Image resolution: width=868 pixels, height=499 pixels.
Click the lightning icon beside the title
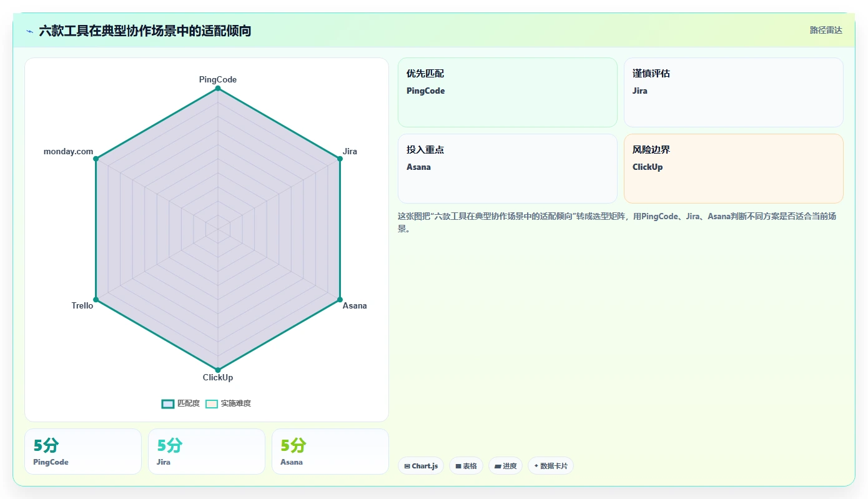[29, 31]
